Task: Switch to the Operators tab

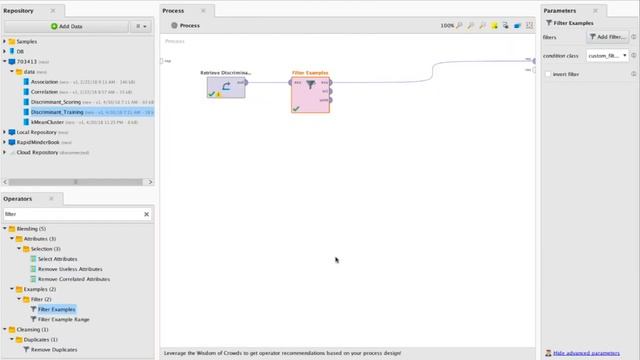Action: point(18,199)
